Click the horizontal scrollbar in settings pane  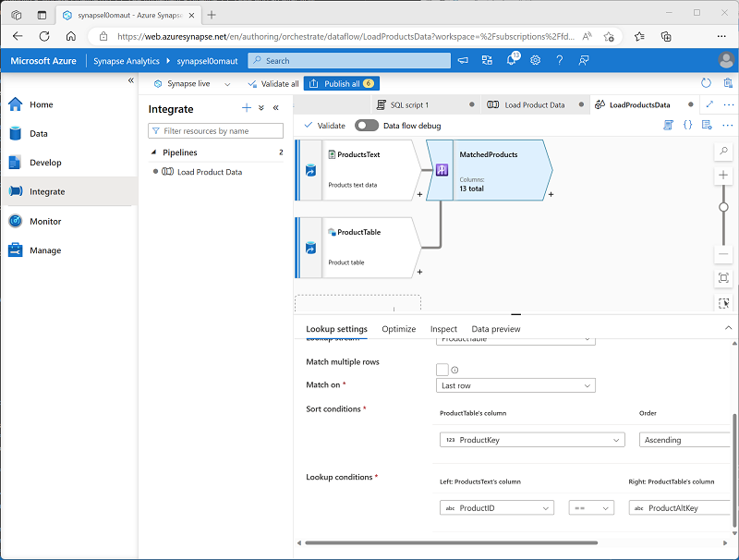(x=451, y=542)
